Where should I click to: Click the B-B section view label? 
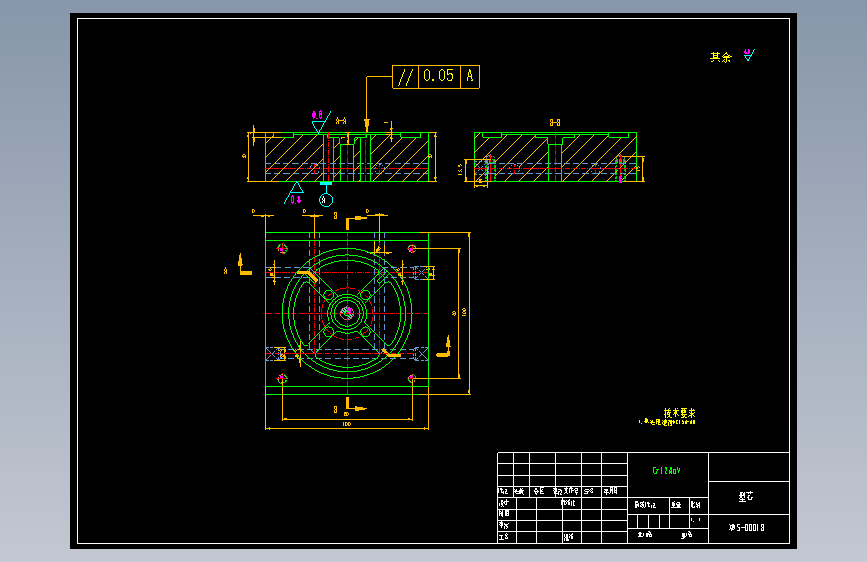tap(555, 123)
